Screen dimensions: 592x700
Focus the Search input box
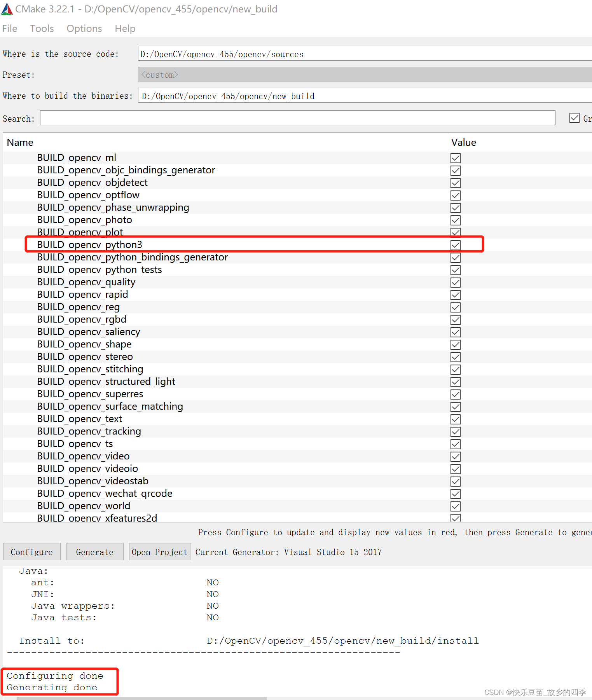[297, 118]
